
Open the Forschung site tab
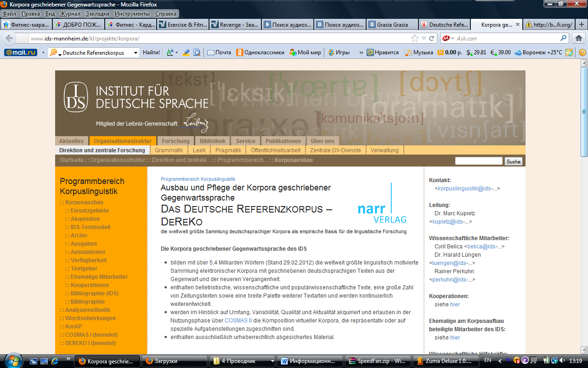click(x=175, y=141)
